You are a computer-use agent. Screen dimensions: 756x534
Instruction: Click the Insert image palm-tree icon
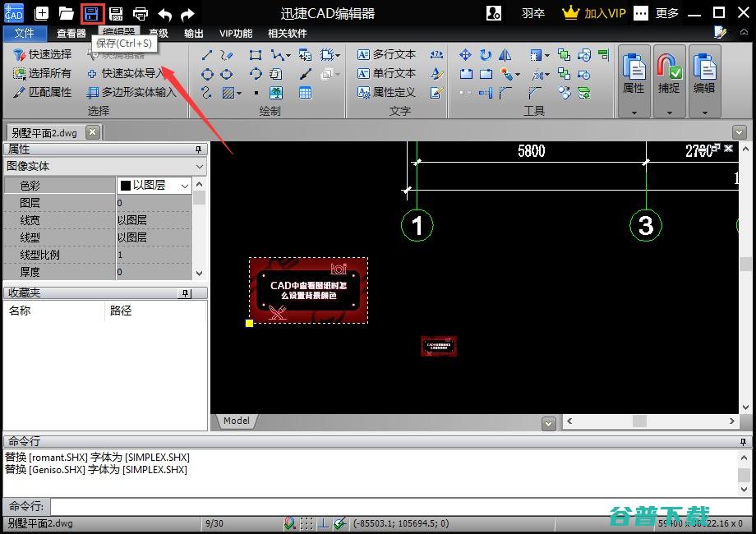[x=276, y=93]
